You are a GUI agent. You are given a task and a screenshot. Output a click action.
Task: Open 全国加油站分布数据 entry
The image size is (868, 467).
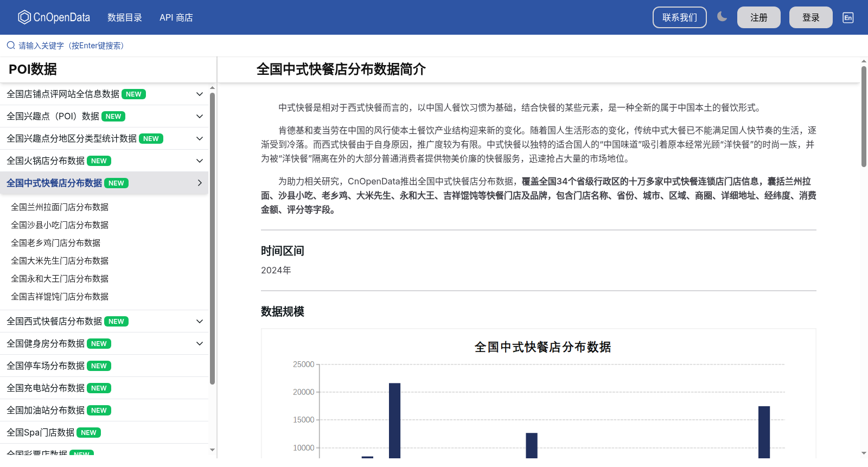pyautogui.click(x=46, y=411)
